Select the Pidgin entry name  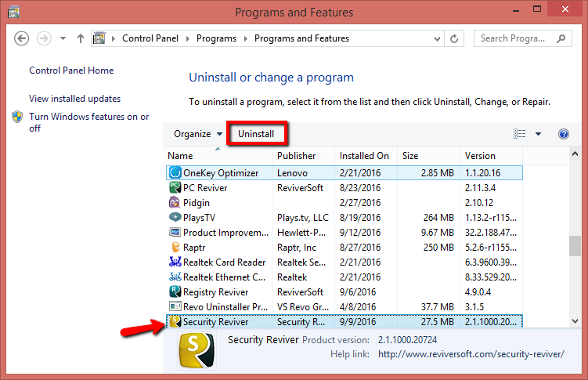[x=196, y=203]
